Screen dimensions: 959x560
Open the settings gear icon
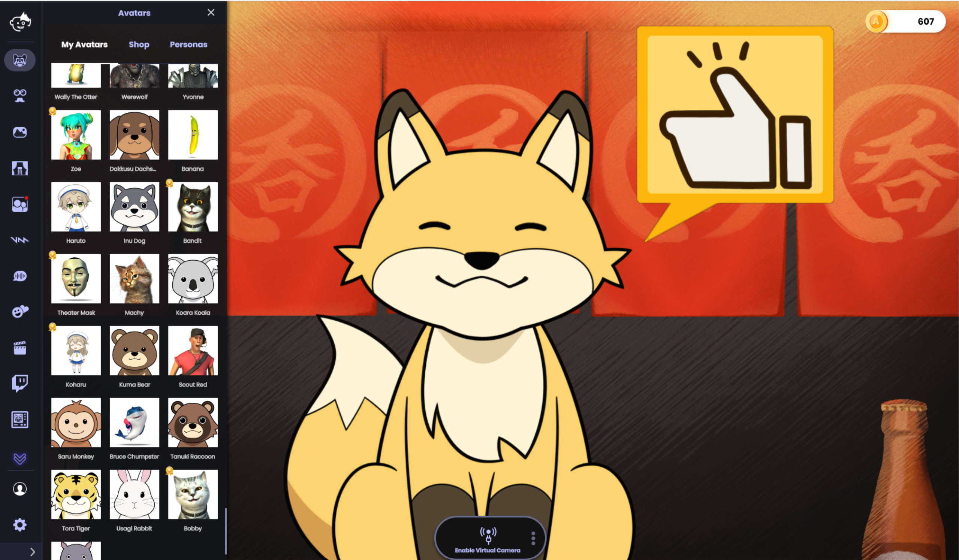click(x=20, y=525)
